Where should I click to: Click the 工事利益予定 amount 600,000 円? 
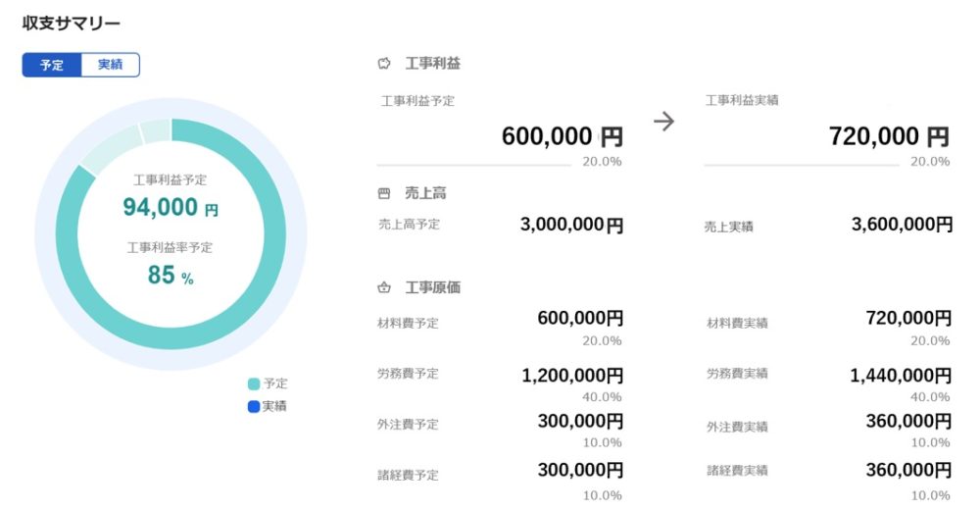point(562,136)
